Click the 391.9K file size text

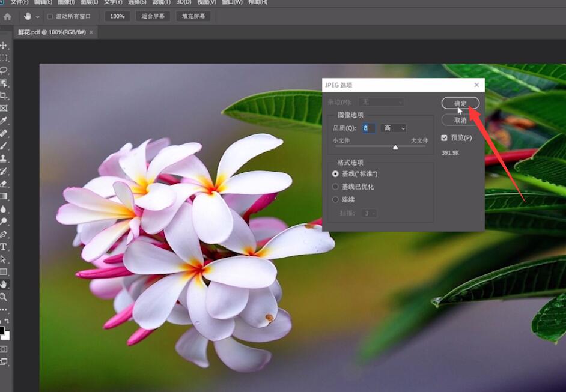[450, 153]
